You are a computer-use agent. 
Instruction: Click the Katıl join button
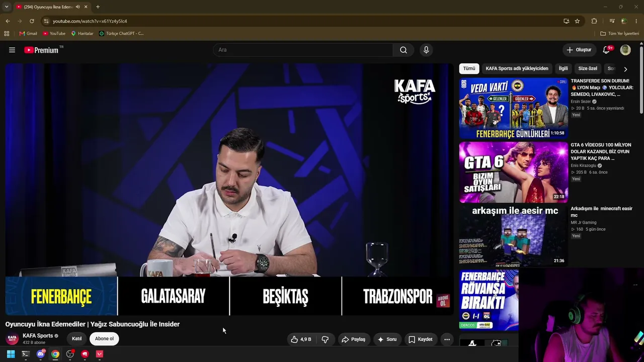pos(76,339)
